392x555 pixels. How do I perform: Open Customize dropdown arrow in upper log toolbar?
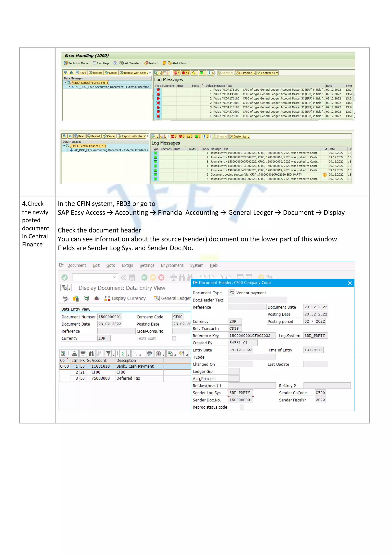pos(254,73)
